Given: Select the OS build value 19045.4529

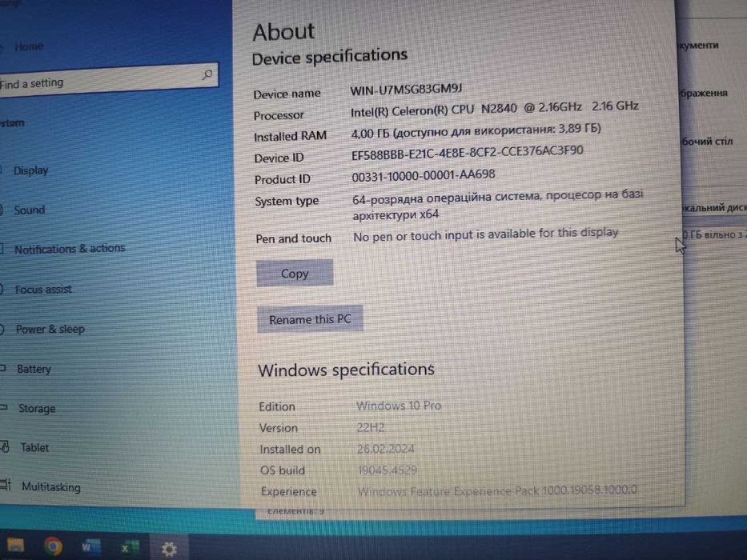Looking at the screenshot, I should (x=388, y=470).
